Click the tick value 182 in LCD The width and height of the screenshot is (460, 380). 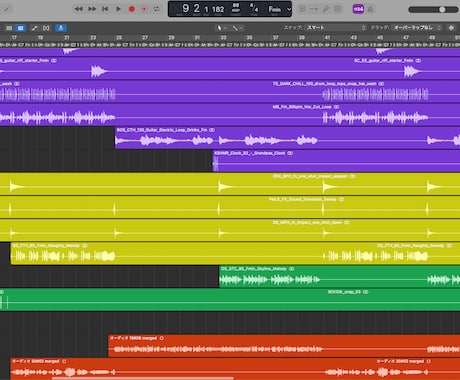pyautogui.click(x=218, y=9)
